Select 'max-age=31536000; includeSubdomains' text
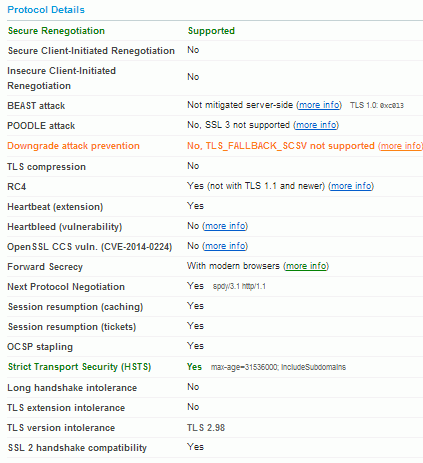 pyautogui.click(x=278, y=367)
